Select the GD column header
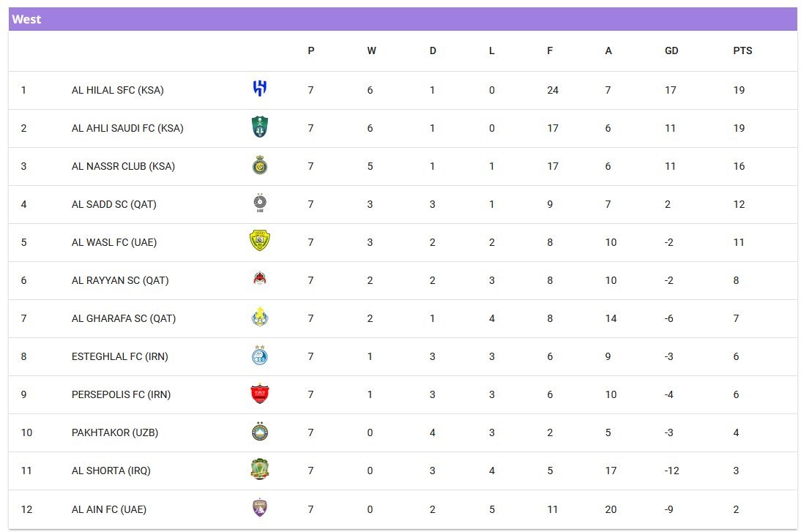This screenshot has height=532, width=801. pyautogui.click(x=671, y=51)
